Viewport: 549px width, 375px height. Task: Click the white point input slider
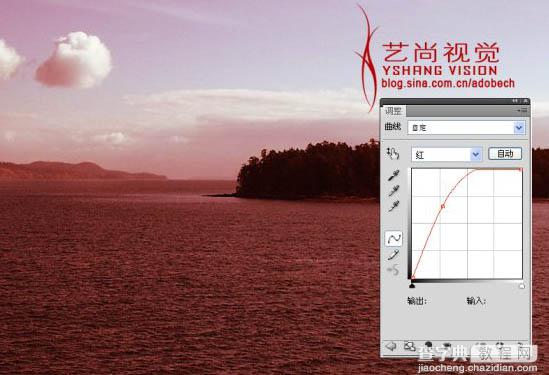pos(522,286)
